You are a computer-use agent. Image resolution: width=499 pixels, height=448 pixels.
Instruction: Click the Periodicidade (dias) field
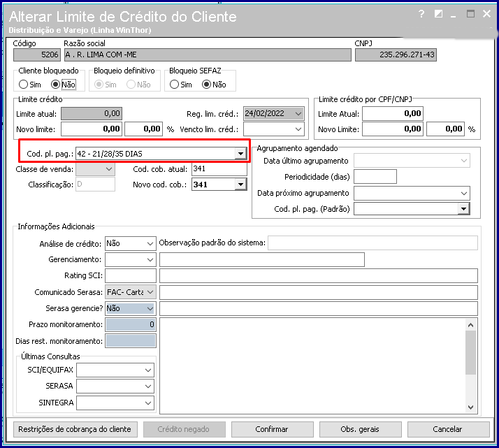click(x=375, y=177)
